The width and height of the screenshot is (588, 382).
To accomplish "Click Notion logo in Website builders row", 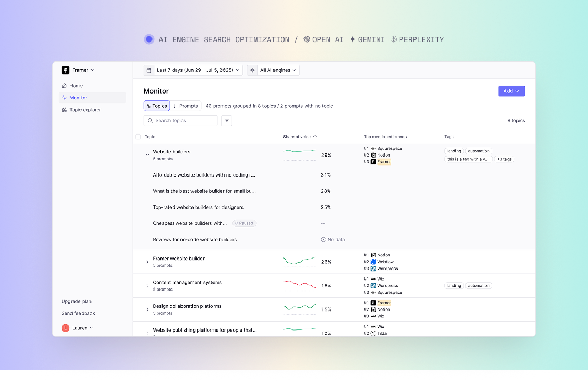I will 373,155.
